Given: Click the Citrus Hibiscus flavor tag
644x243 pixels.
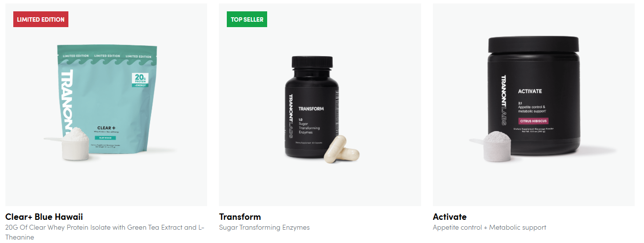Looking at the screenshot, I should pos(533,121).
